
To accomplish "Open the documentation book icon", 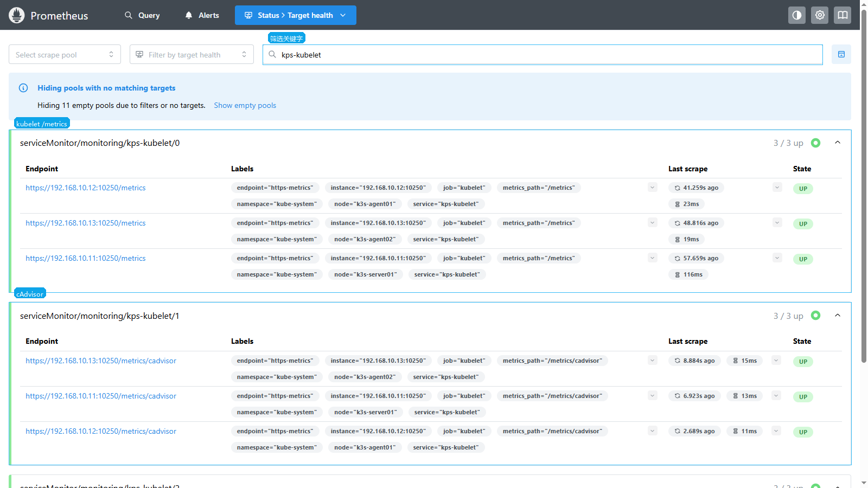I will 843,15.
